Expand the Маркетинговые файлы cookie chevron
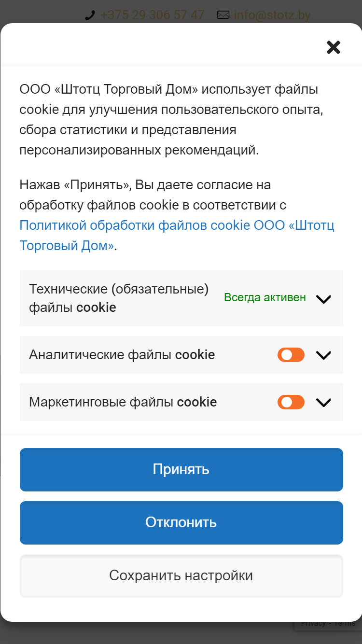362x644 pixels. click(x=323, y=403)
